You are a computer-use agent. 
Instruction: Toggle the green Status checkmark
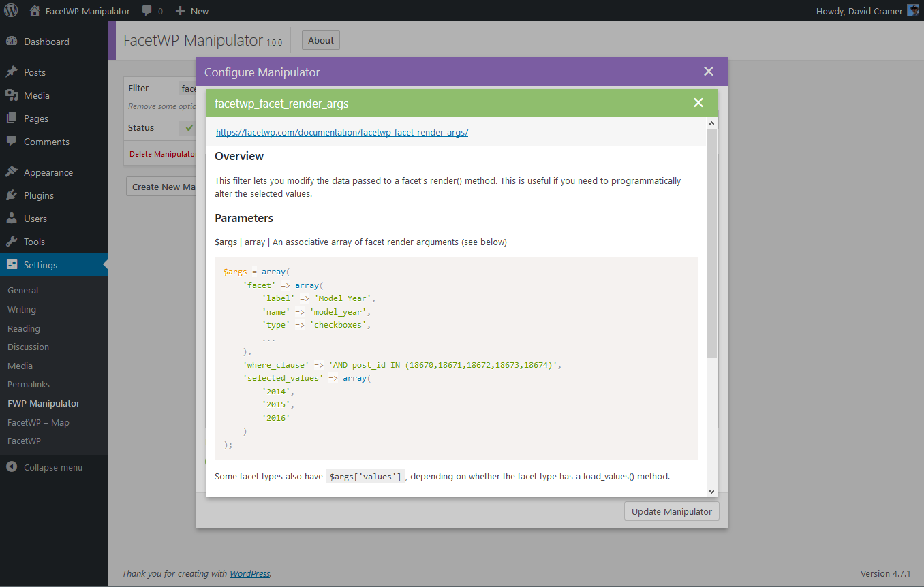[x=189, y=128]
